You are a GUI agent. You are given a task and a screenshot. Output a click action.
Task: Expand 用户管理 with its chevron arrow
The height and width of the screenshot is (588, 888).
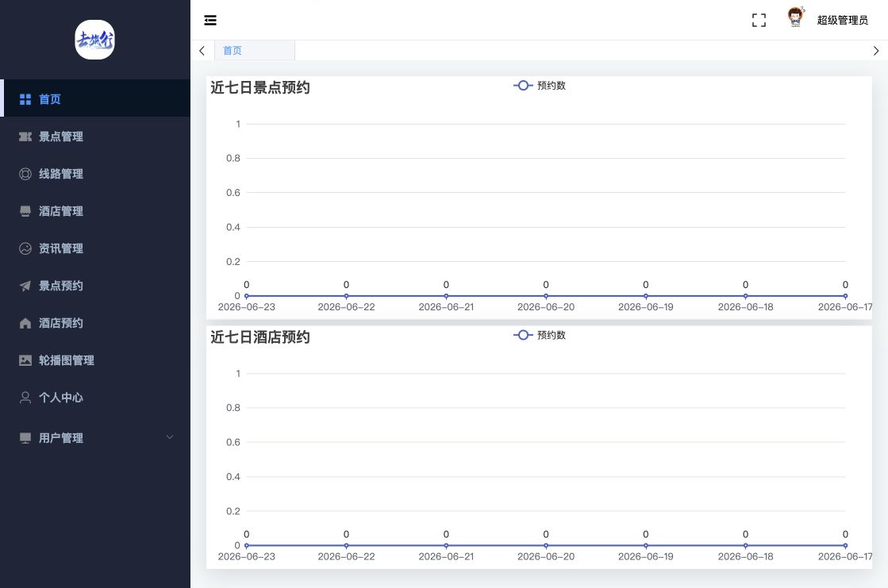169,437
